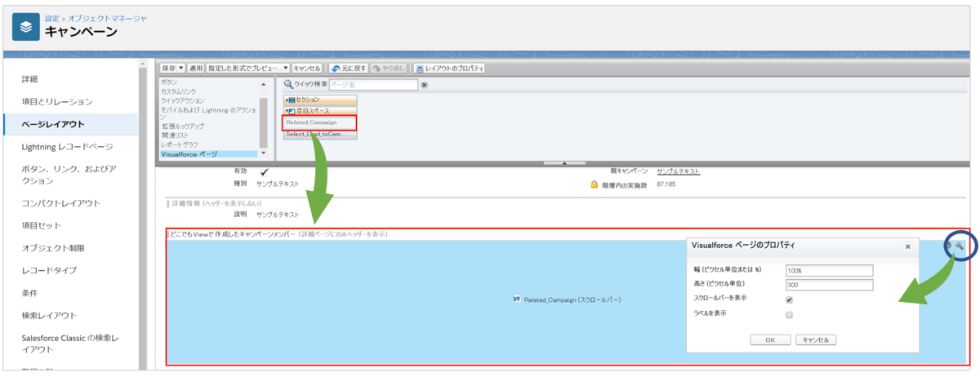Follow the オブジェクトマネージャ breadcrumb link
The width and height of the screenshot is (980, 377).
tap(107, 18)
